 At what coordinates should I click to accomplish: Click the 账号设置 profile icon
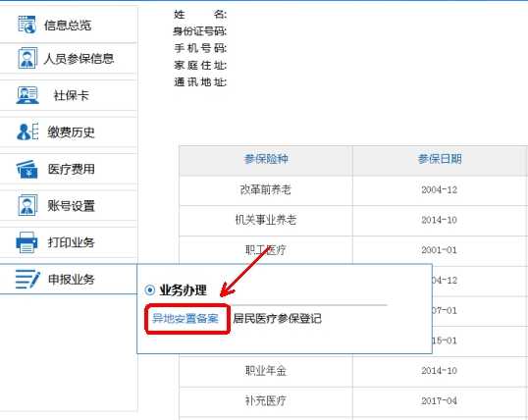[x=27, y=205]
